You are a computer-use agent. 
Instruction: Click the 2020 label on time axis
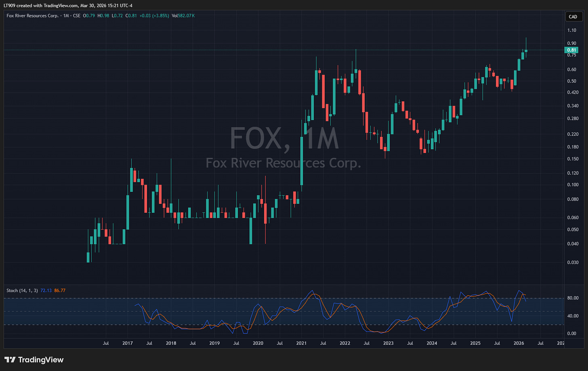tap(258, 344)
